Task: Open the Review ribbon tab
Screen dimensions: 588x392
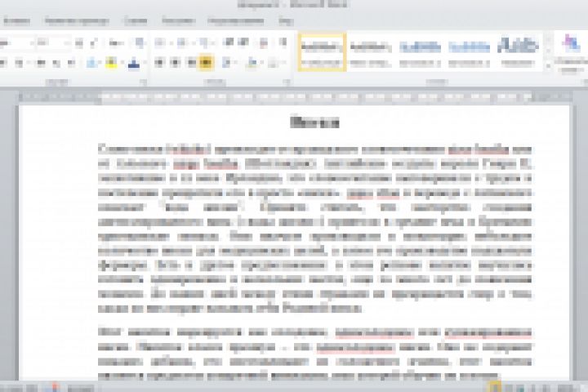Action: [x=236, y=20]
